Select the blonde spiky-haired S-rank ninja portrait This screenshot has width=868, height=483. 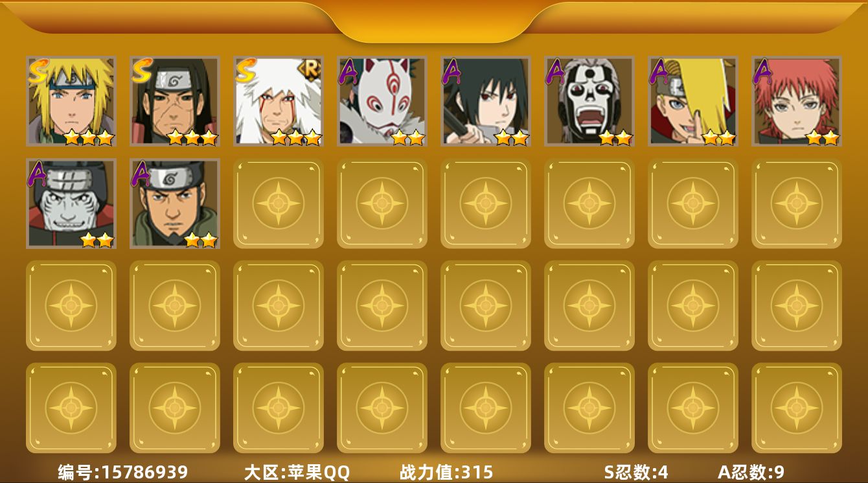tap(71, 101)
